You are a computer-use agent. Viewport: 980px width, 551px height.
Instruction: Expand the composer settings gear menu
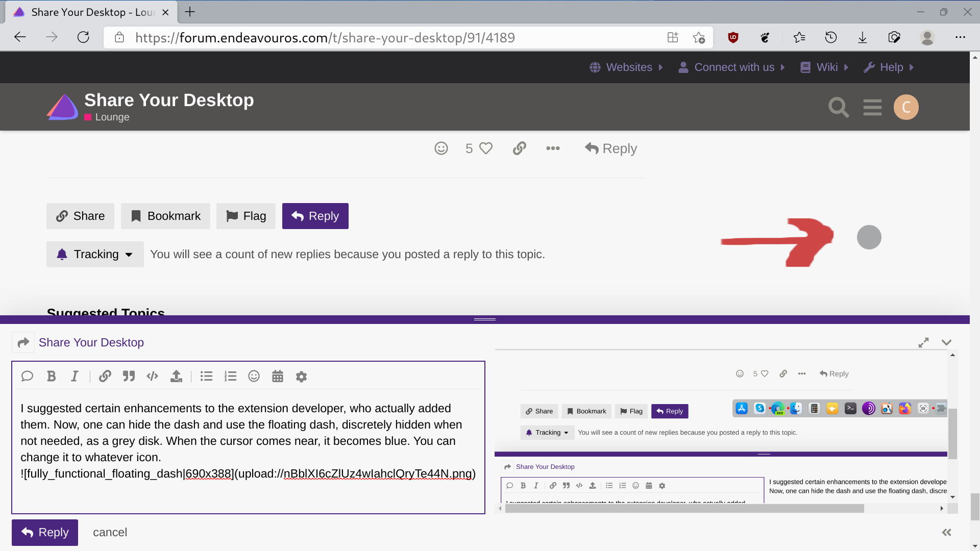click(301, 377)
